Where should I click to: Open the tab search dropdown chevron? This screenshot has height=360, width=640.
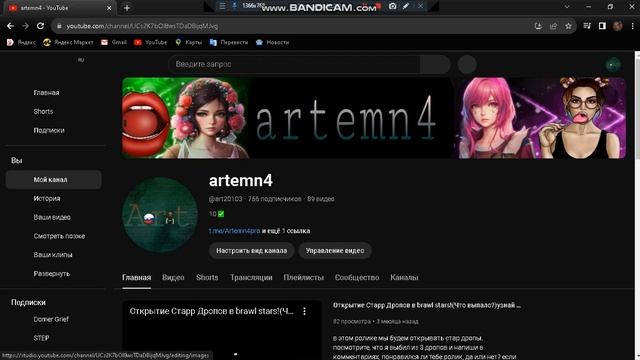[567, 7]
